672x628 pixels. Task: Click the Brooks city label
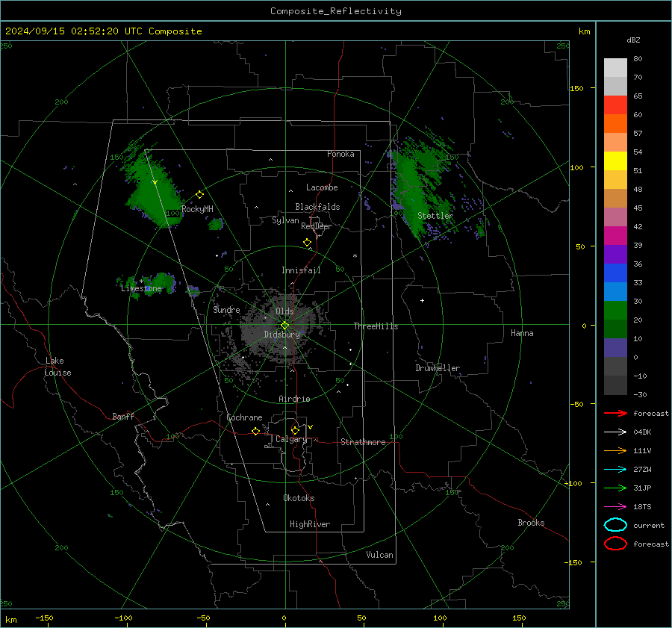[x=531, y=523]
